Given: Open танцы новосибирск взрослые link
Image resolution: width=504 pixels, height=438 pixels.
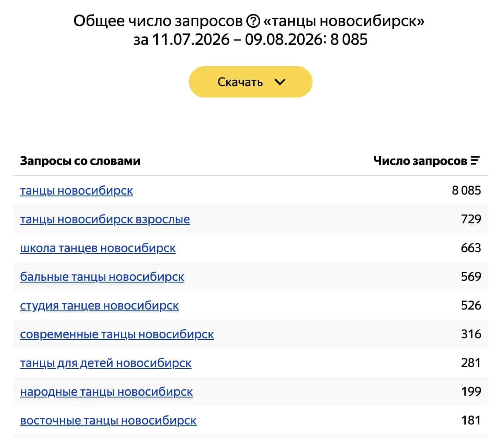Looking at the screenshot, I should coord(105,219).
